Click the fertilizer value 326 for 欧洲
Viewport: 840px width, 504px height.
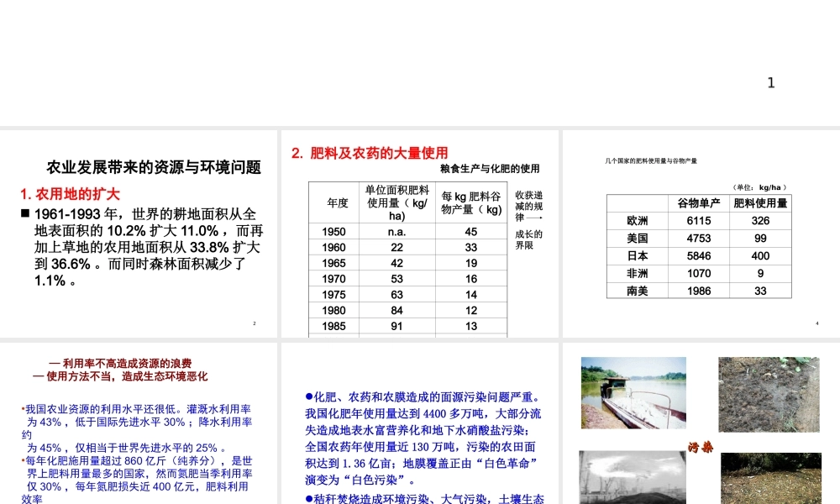760,221
